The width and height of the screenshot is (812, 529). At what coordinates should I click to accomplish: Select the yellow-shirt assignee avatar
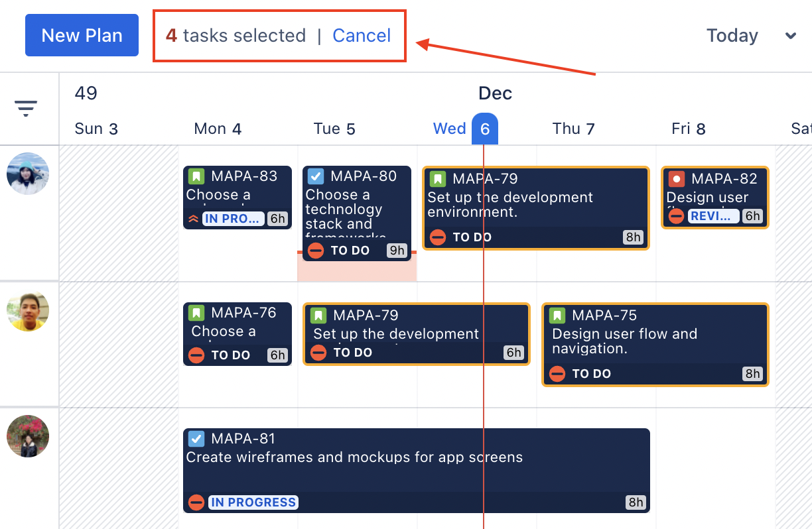point(28,312)
